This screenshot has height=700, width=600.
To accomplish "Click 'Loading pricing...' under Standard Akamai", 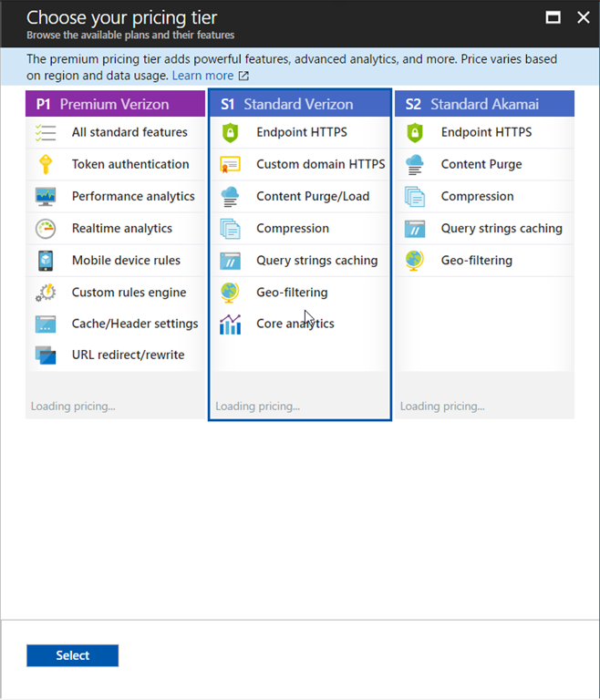I will pyautogui.click(x=442, y=407).
